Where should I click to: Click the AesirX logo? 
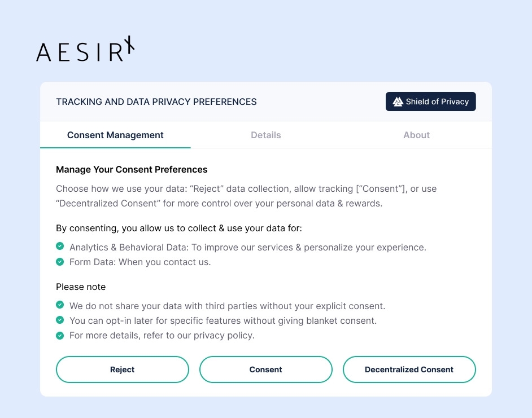pyautogui.click(x=85, y=50)
